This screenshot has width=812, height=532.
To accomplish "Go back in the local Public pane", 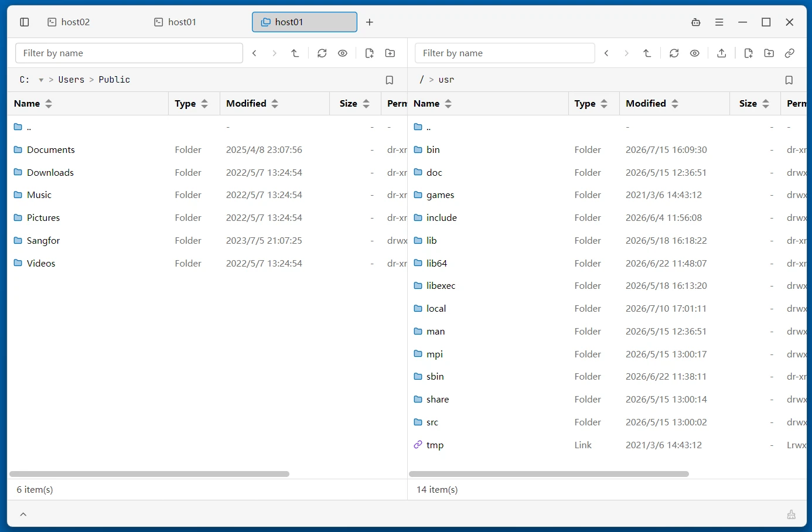I will coord(255,53).
